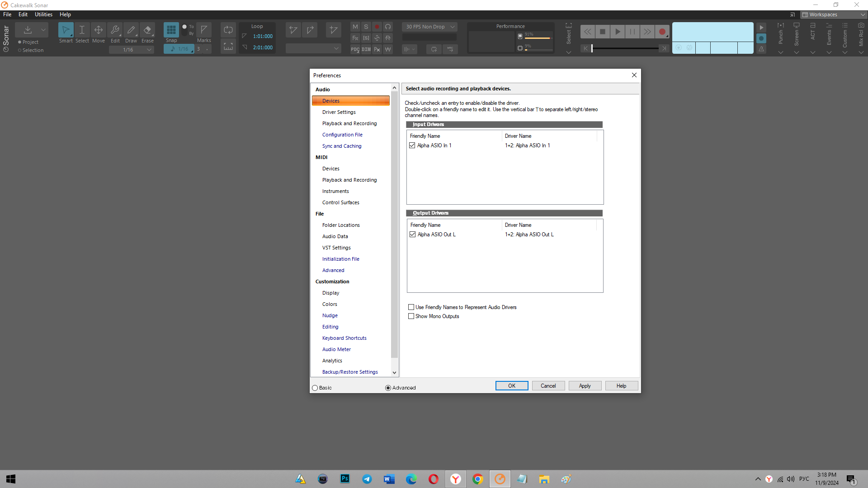The width and height of the screenshot is (868, 488).
Task: Toggle the Snap grid button
Action: tap(171, 30)
